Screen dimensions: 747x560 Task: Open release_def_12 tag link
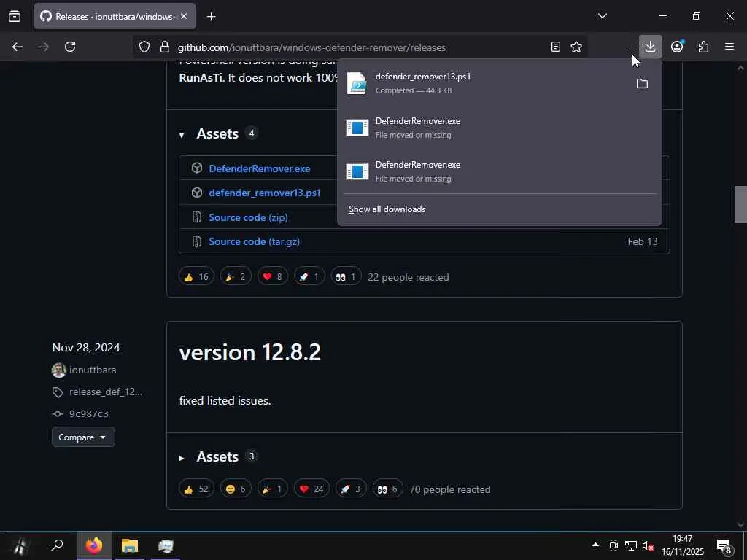tap(106, 392)
